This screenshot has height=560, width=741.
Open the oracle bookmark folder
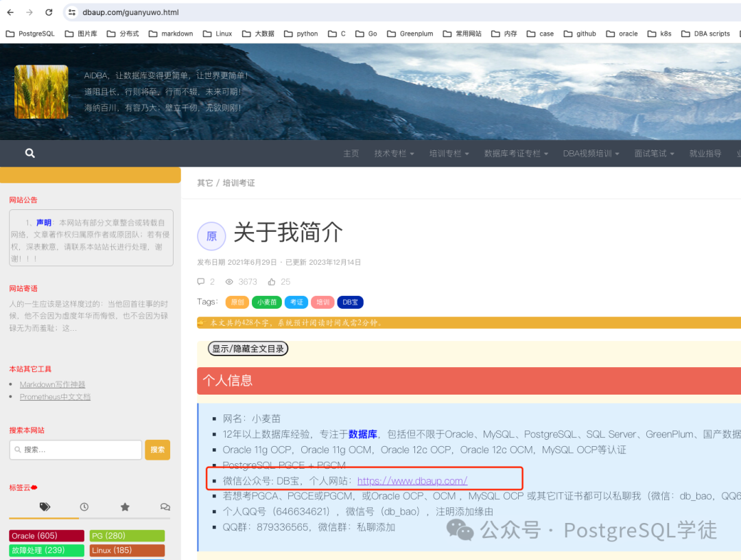click(x=622, y=34)
